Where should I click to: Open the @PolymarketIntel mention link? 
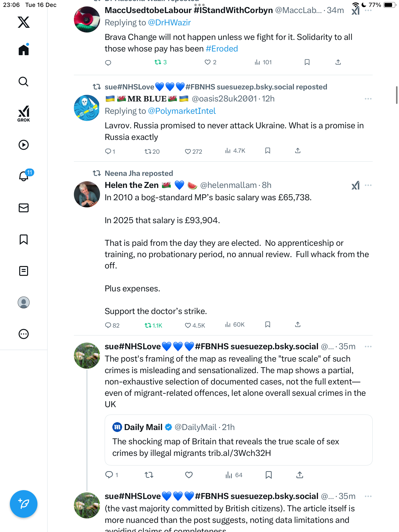(x=182, y=111)
